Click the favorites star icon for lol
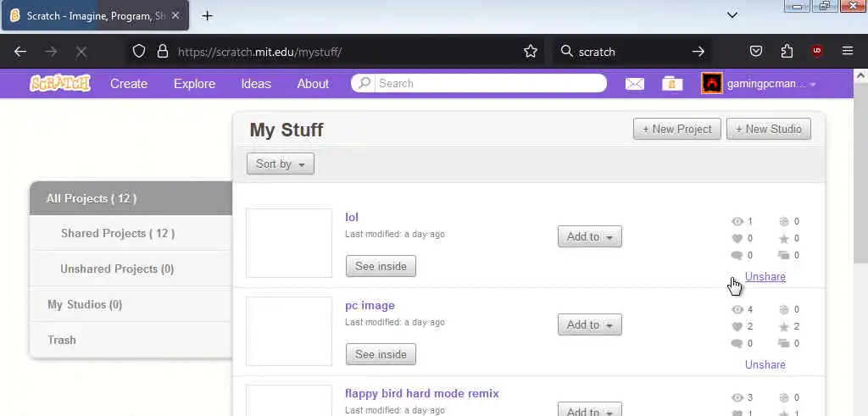This screenshot has width=868, height=416. [783, 238]
